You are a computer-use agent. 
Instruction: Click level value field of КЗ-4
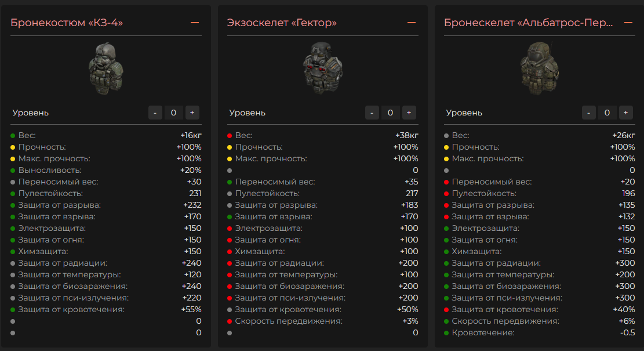[173, 113]
